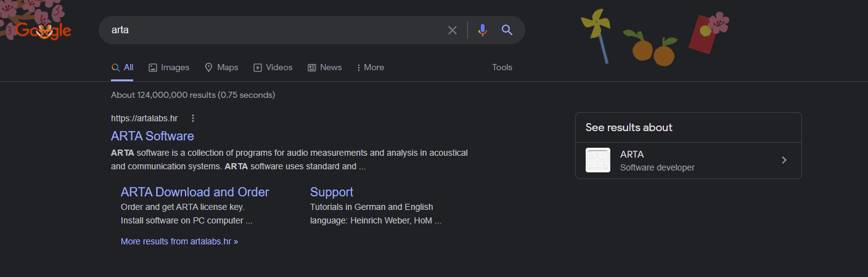Expand ARTA entry with chevron arrow
868x277 pixels.
[784, 160]
